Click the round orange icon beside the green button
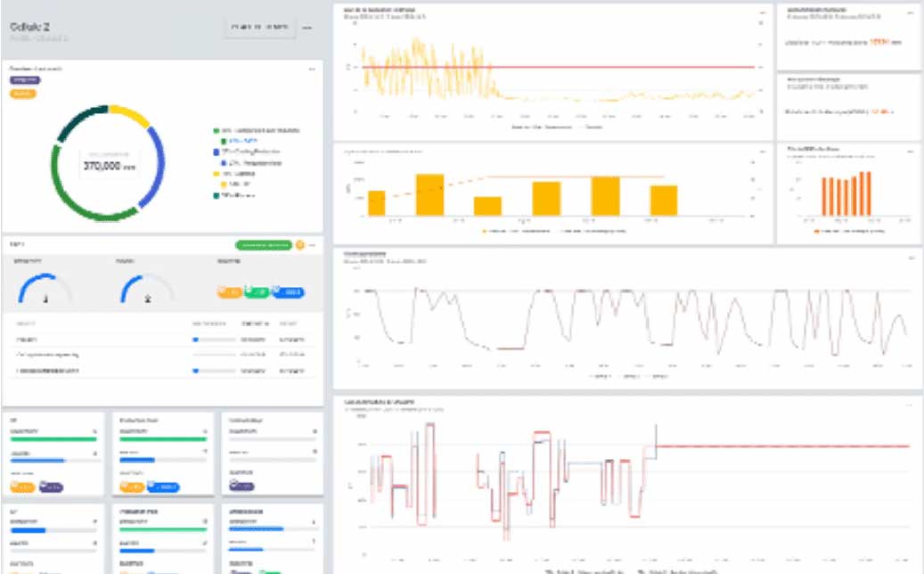 [x=300, y=244]
